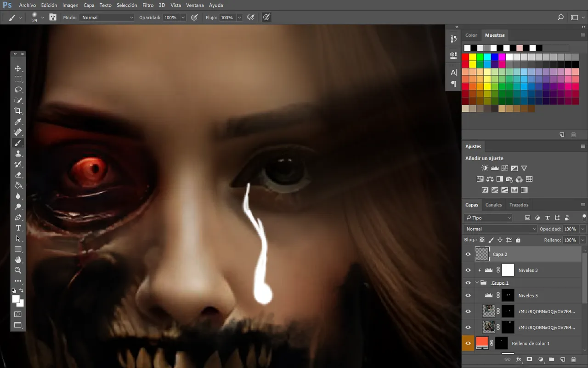Select the Brush tool in the toolbox
The image size is (588, 368).
point(18,143)
